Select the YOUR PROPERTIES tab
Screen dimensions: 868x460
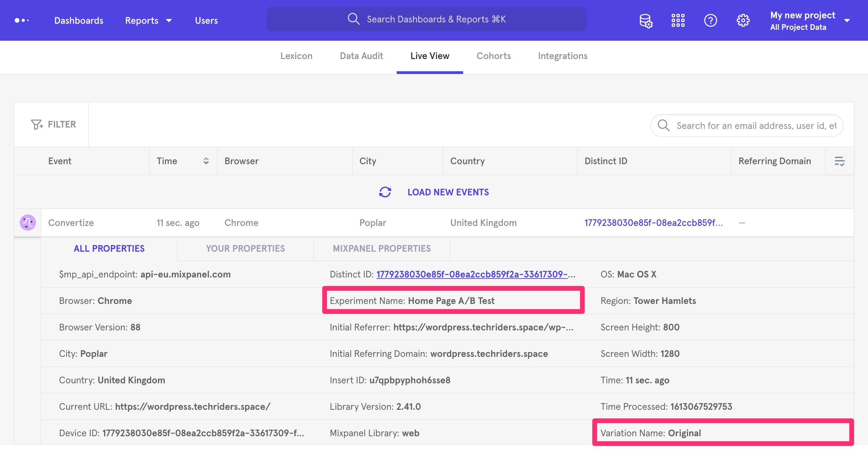[x=245, y=248]
